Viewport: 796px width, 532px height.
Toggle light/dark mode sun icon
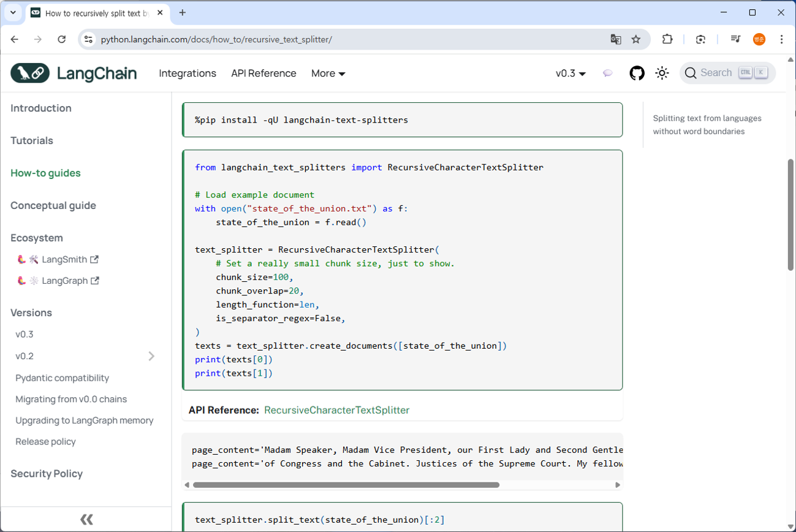pos(662,73)
